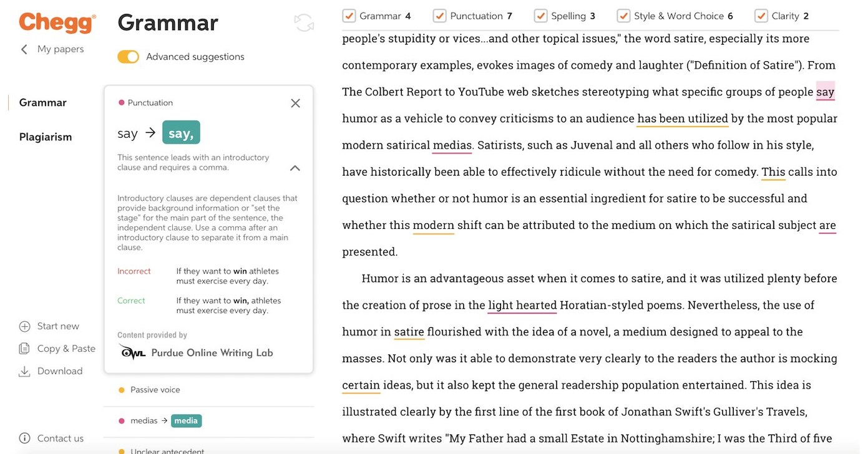Click the Clarity count label 2
Image resolution: width=868 pixels, height=454 pixels.
click(x=806, y=16)
